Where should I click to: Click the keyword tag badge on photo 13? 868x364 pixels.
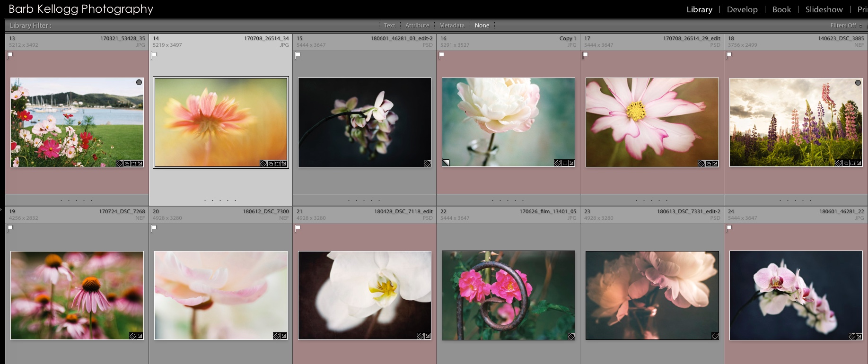click(120, 164)
